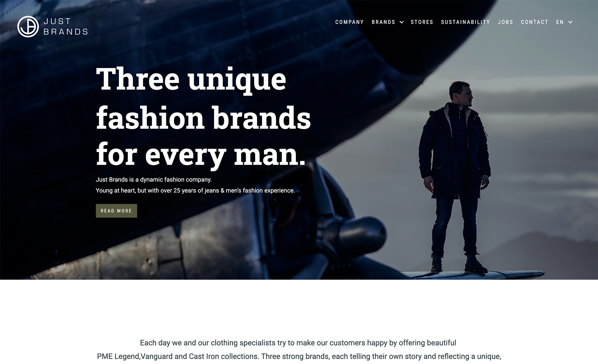The height and width of the screenshot is (364, 598).
Task: Click the JUST BRANDS wordmark text
Action: click(66, 26)
